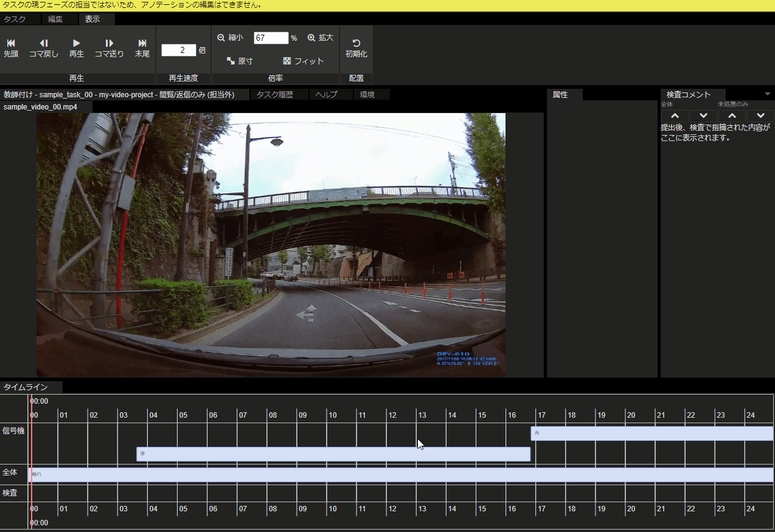Switch to the 編集 ribbon tab
Viewport: 775px width, 532px height.
click(55, 19)
